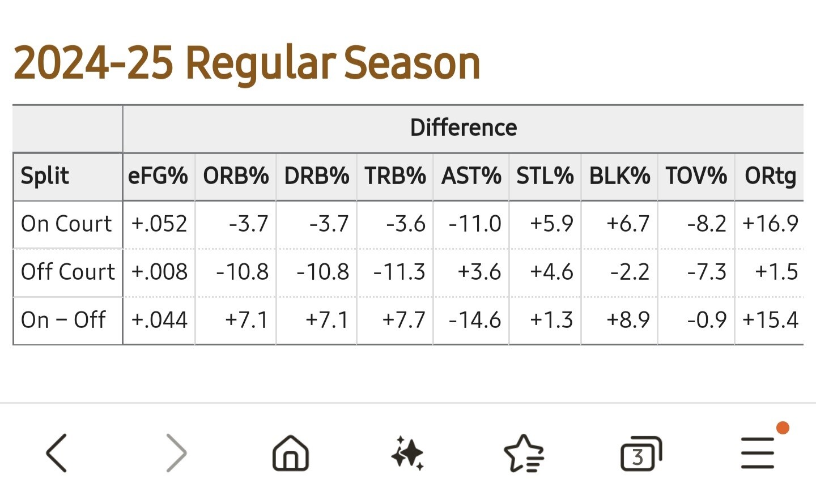Open the AI sparkle assistant
The height and width of the screenshot is (504, 816).
pyautogui.click(x=407, y=453)
